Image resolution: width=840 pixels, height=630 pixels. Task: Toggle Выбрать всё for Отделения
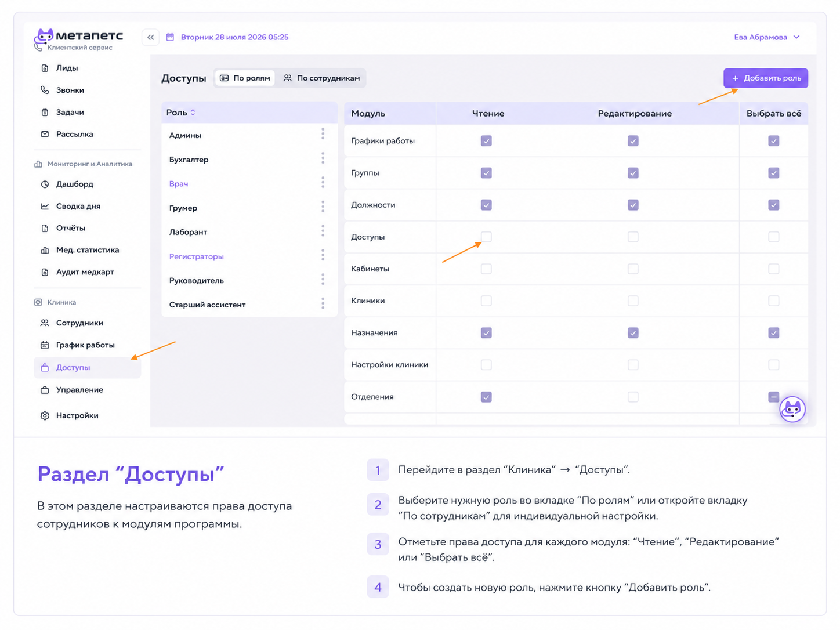[x=774, y=397]
